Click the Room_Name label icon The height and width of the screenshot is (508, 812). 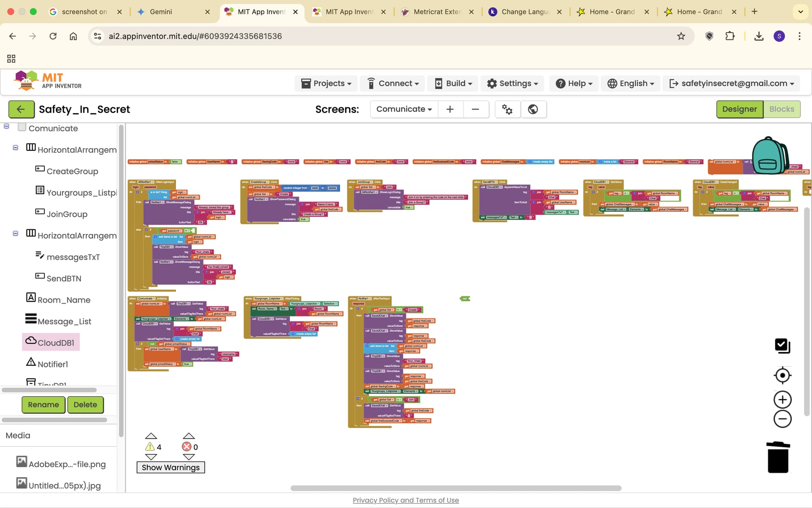coord(31,298)
